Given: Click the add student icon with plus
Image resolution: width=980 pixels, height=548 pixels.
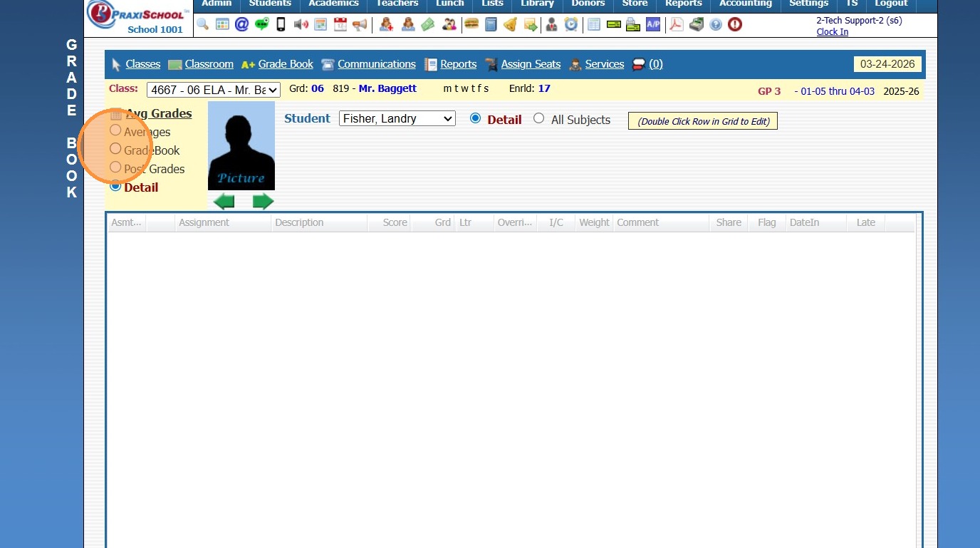Looking at the screenshot, I should click(x=386, y=24).
